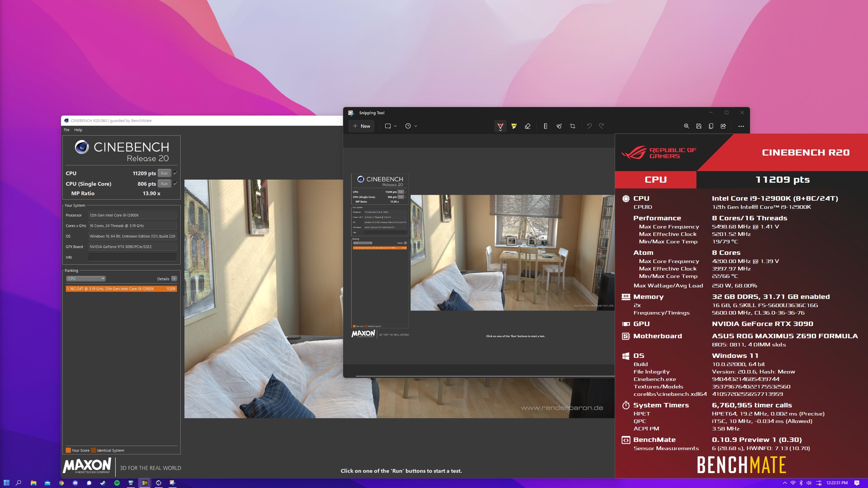
Task: Open the Windows Start menu
Action: (6, 483)
